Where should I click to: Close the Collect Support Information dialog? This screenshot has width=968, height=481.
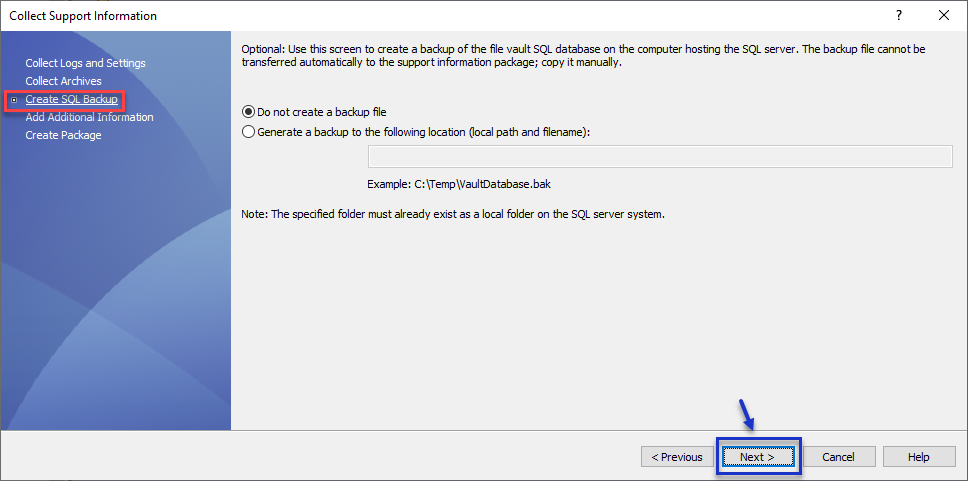click(944, 16)
